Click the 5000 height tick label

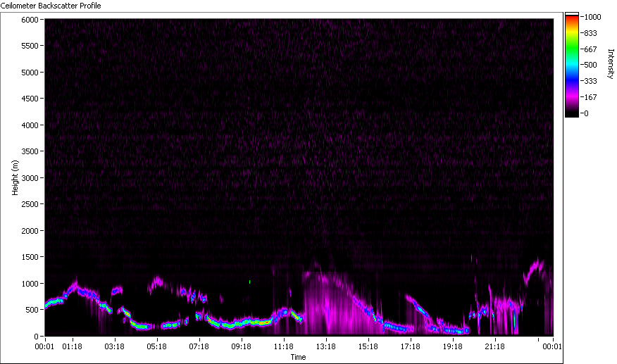point(30,73)
